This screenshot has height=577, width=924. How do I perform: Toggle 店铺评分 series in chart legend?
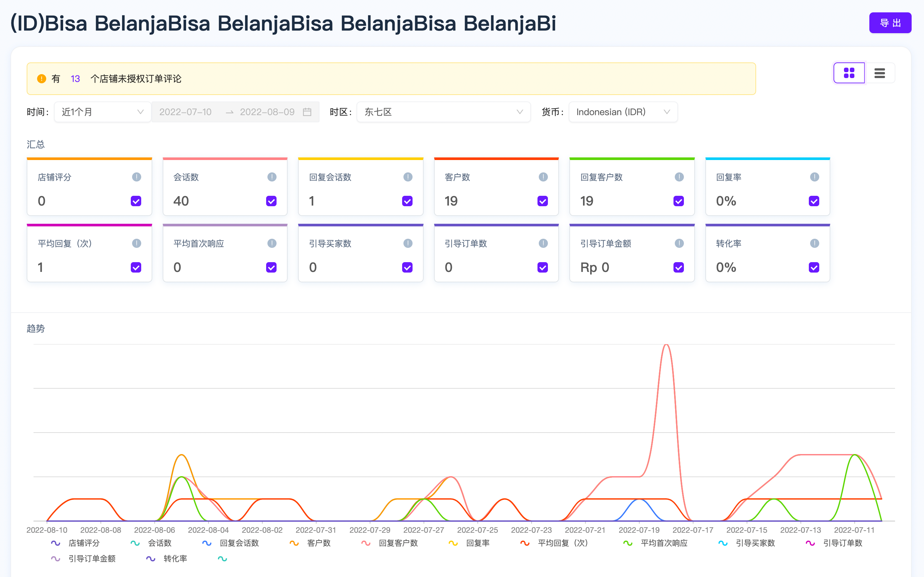tap(75, 543)
